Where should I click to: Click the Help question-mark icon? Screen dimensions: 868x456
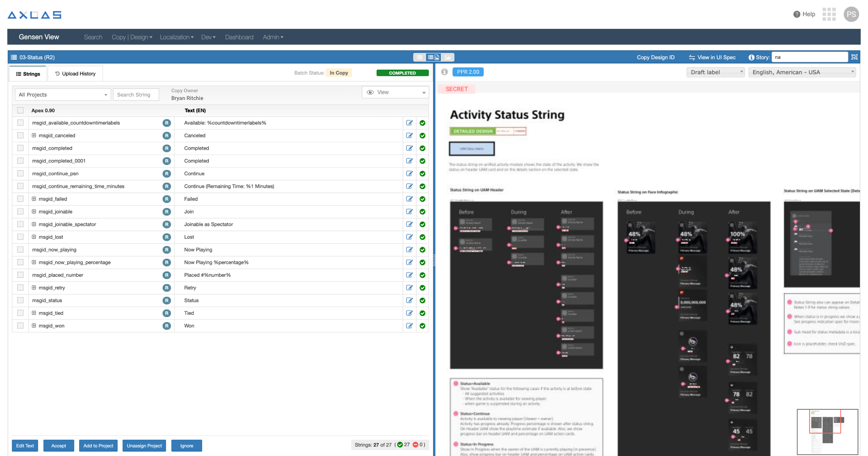[797, 14]
